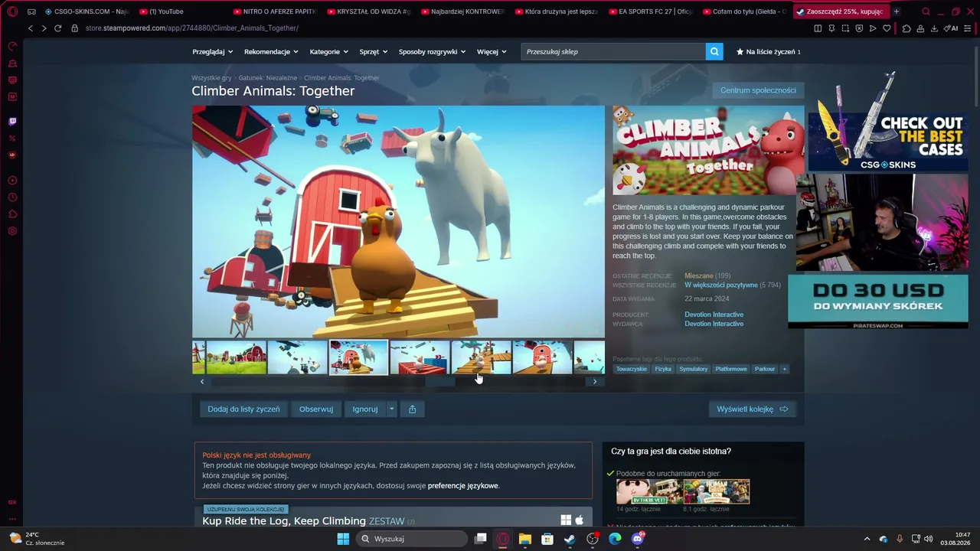The image size is (980, 551).
Task: Expand the Przeglądaj dropdown menu
Action: click(213, 51)
